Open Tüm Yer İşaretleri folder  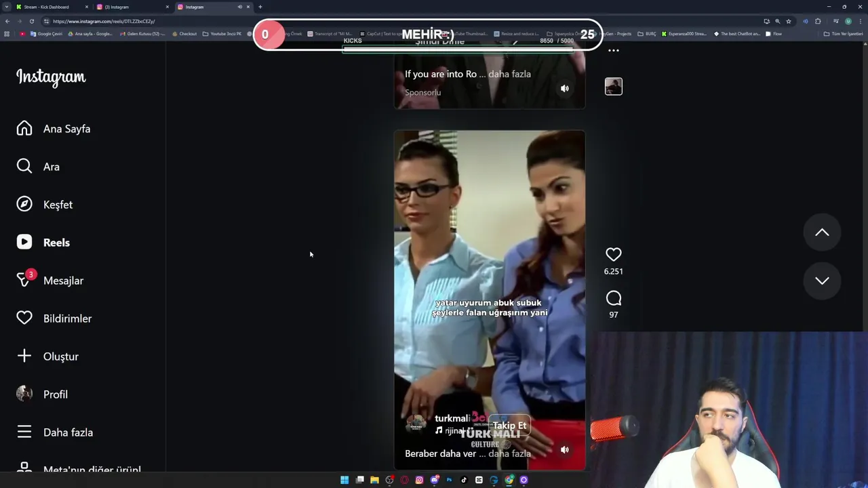843,34
